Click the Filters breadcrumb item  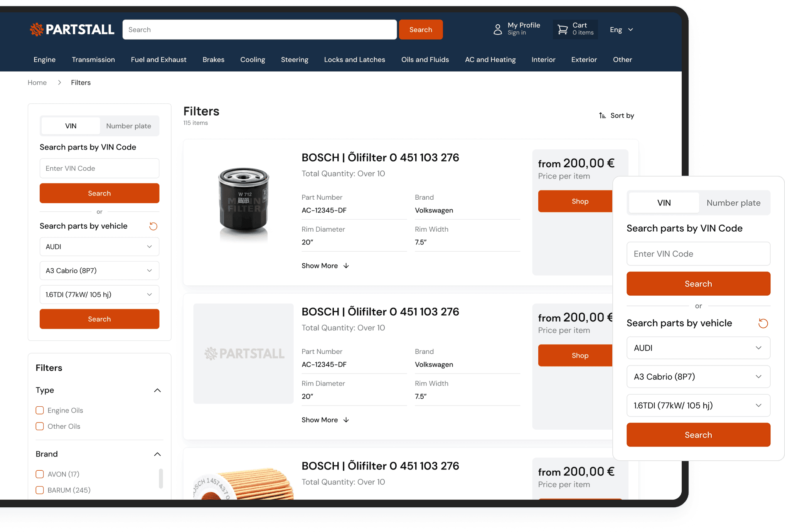tap(81, 82)
